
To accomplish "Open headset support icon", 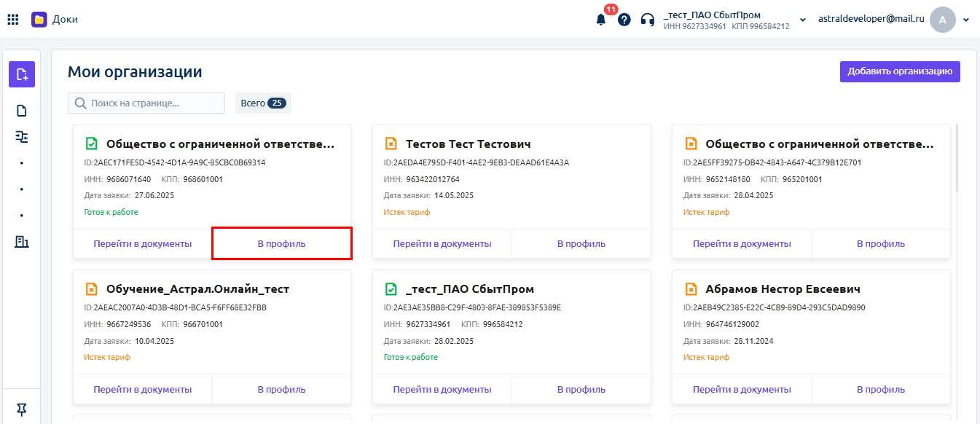I will [647, 20].
